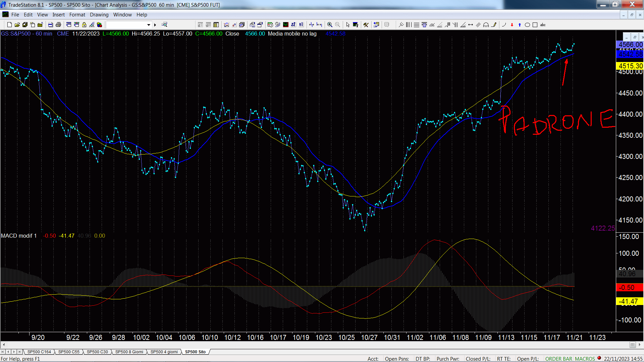Click the chart text label icon
Screen dimensions: 644x362
356,24
